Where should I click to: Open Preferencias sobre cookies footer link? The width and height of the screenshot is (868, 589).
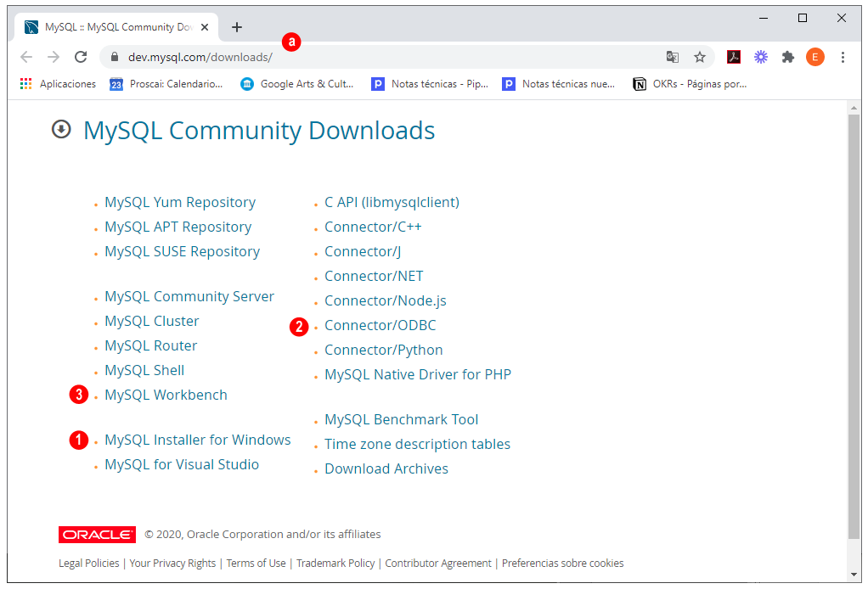pyautogui.click(x=563, y=563)
